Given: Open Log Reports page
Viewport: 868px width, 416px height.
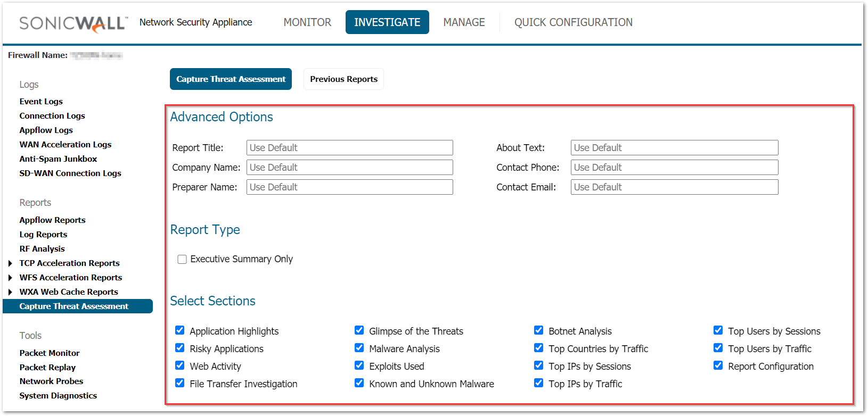Looking at the screenshot, I should 43,234.
